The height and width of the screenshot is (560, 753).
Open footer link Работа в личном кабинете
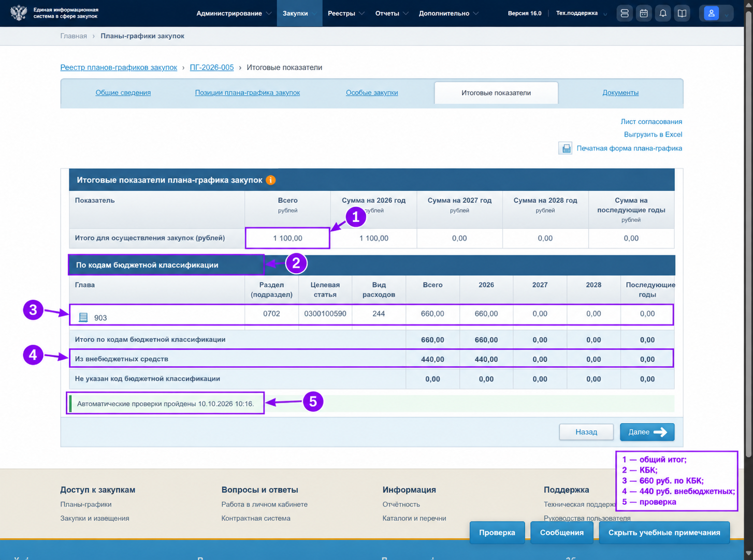[265, 504]
